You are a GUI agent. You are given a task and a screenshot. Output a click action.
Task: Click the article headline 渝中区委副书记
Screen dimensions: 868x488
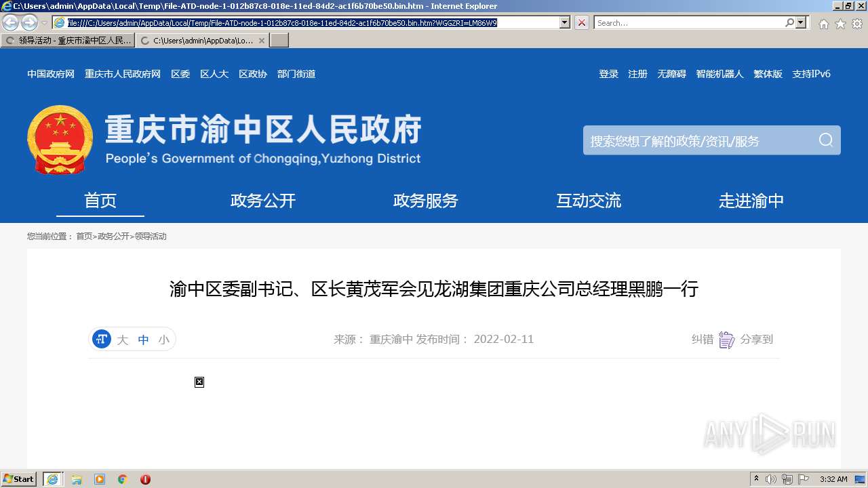[x=434, y=289]
